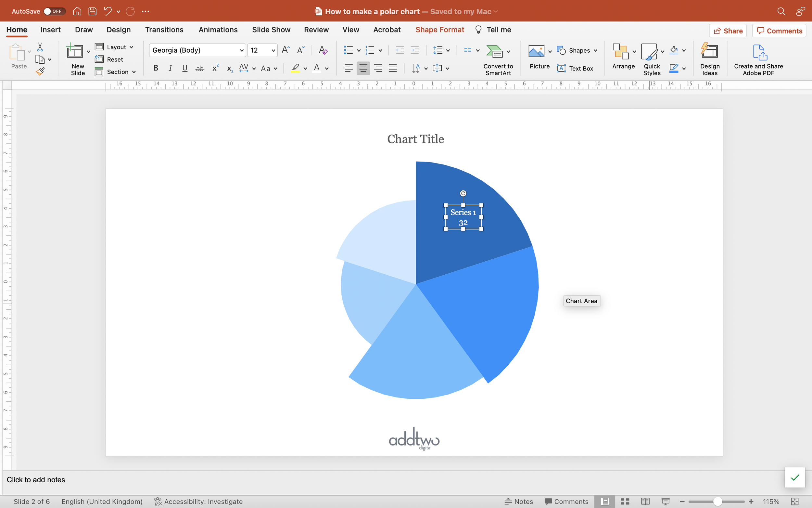Viewport: 812px width, 508px height.
Task: Switch to Slide Sorter view
Action: pos(625,501)
